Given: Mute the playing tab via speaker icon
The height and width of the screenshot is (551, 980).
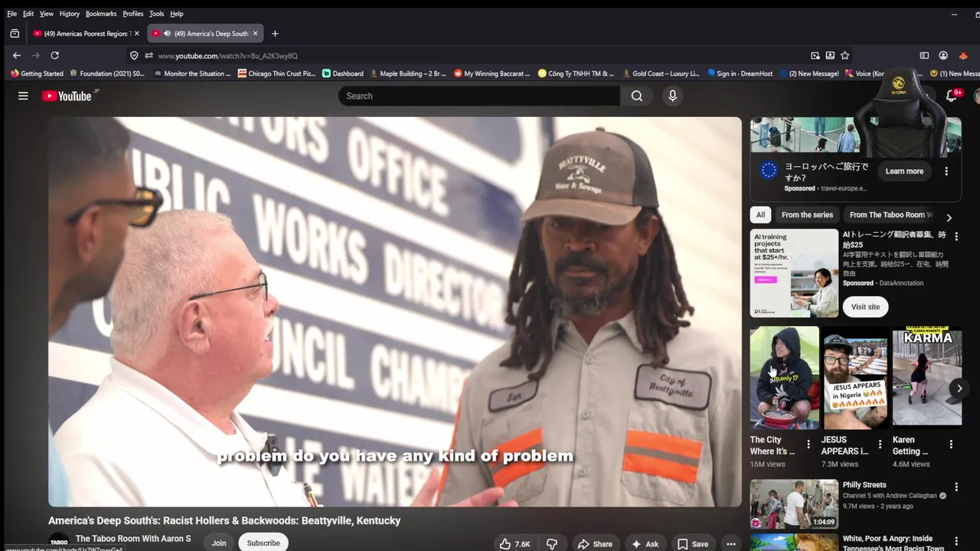Looking at the screenshot, I should click(x=167, y=34).
